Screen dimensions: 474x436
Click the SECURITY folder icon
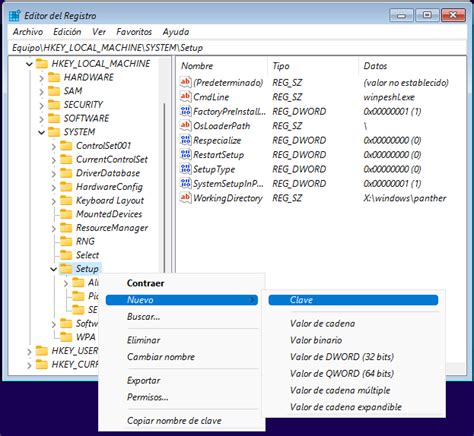pos(54,105)
